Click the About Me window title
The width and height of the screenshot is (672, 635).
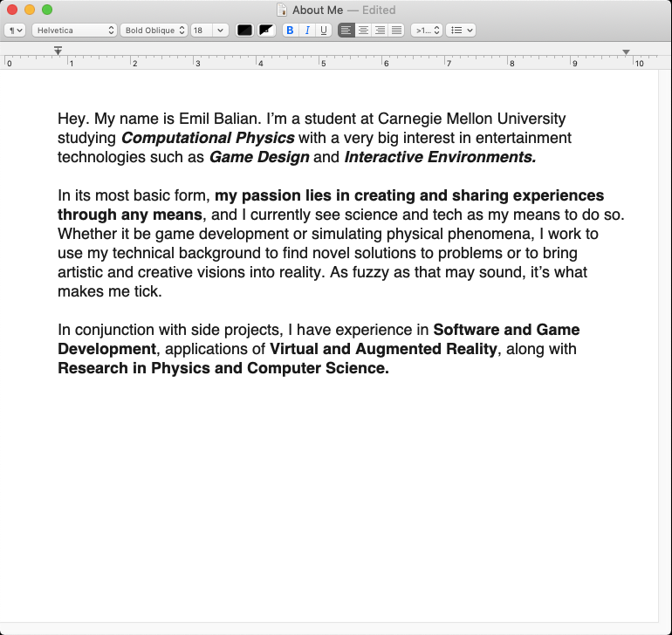[x=318, y=10]
